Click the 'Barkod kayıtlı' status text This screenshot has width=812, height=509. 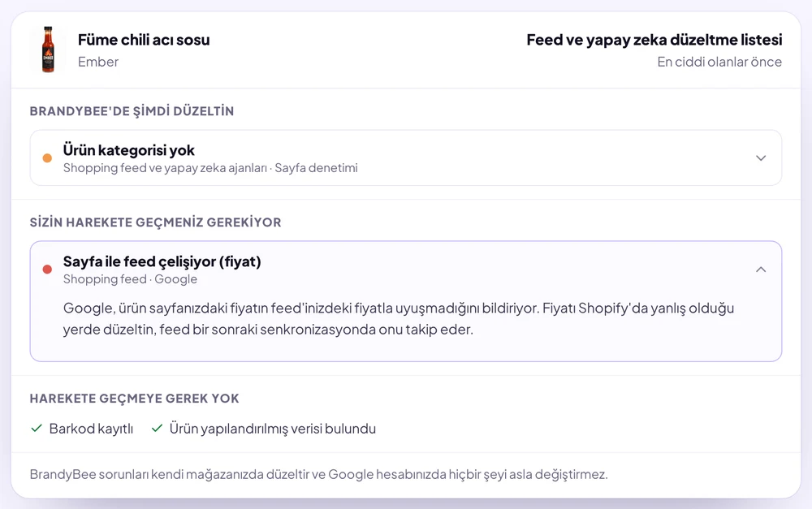[x=91, y=429]
